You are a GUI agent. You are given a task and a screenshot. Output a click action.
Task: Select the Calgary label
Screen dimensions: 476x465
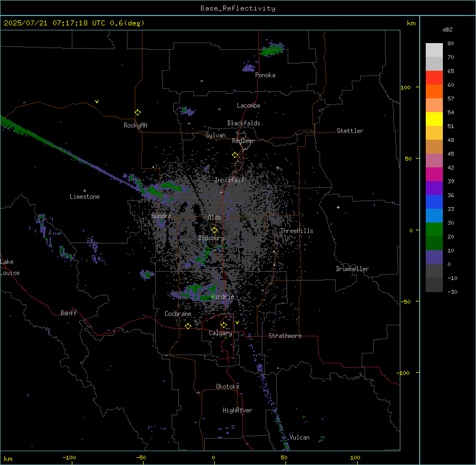coord(220,333)
